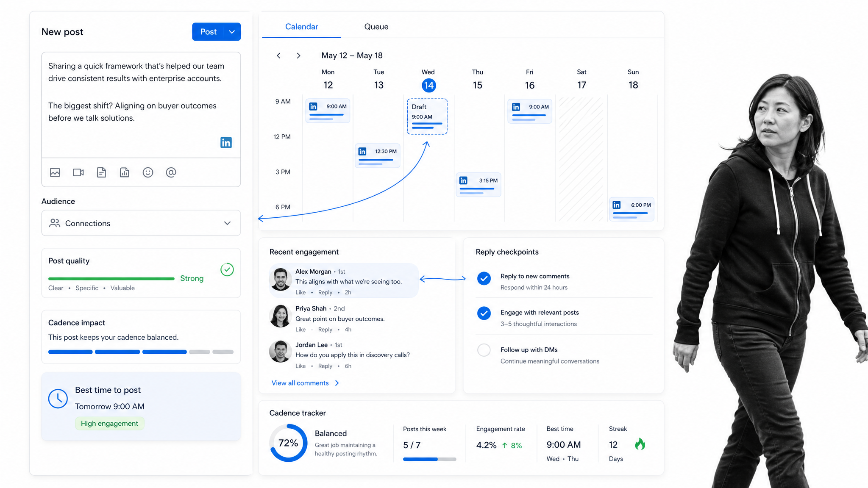The height and width of the screenshot is (488, 868).
Task: Open the Thursday 3:15 PM LinkedIn post
Action: [479, 185]
